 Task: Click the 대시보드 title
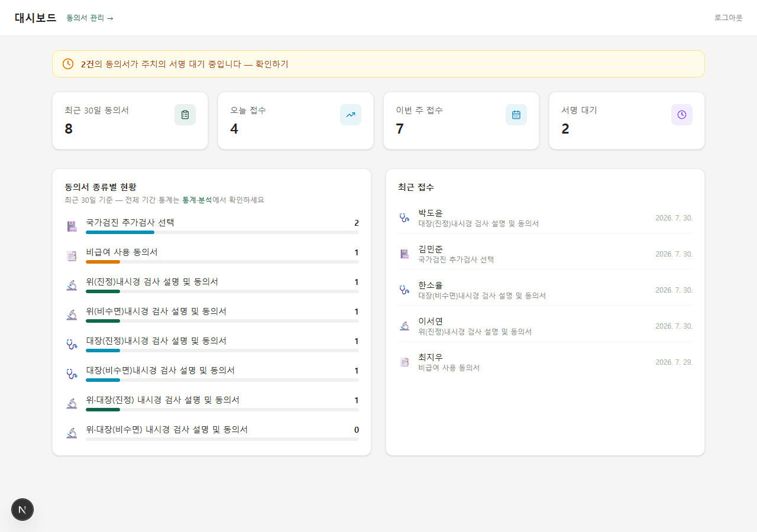35,18
